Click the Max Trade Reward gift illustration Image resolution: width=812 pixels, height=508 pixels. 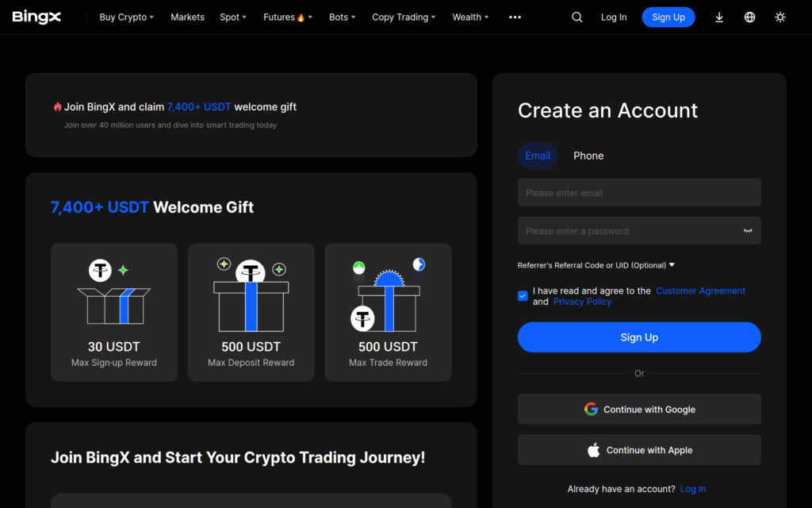[x=387, y=294]
